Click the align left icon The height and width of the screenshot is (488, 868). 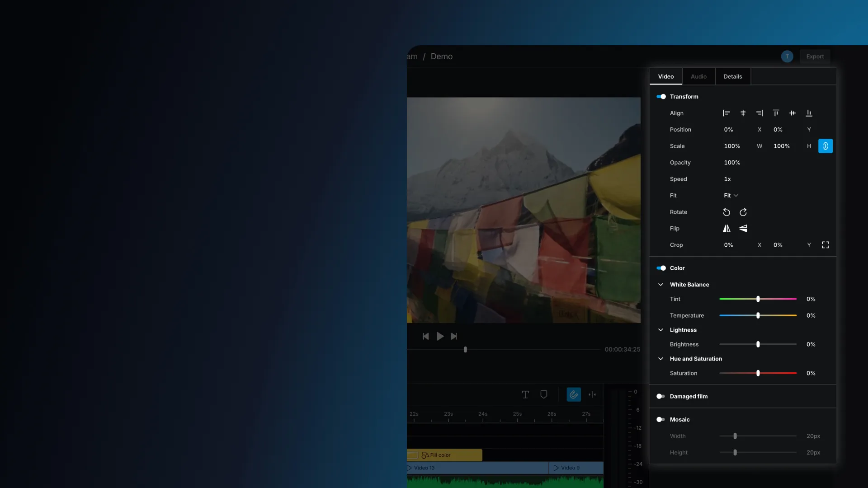[x=726, y=113]
